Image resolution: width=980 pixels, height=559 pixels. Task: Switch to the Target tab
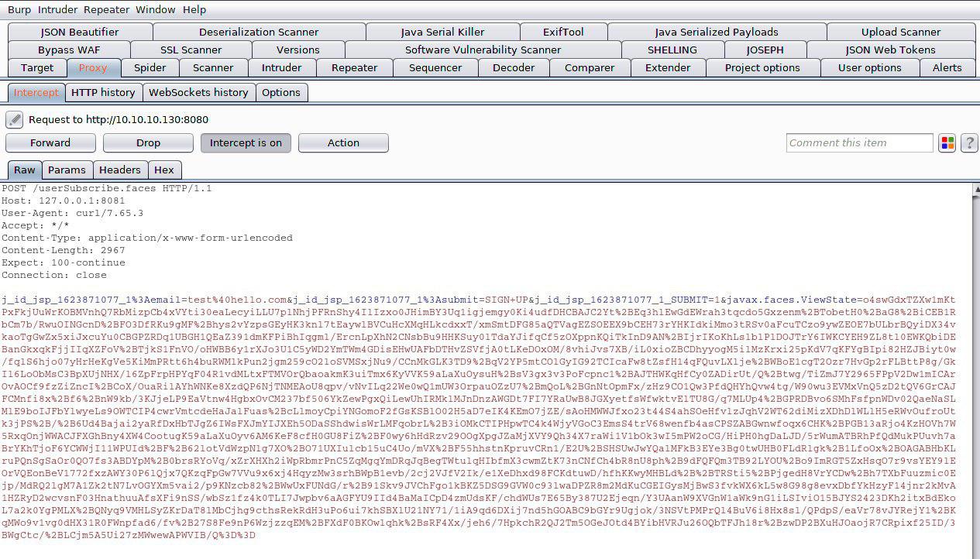pos(37,67)
